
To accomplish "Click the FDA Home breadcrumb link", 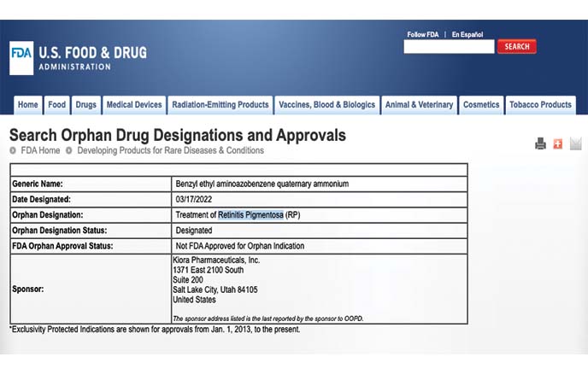I will pos(41,150).
